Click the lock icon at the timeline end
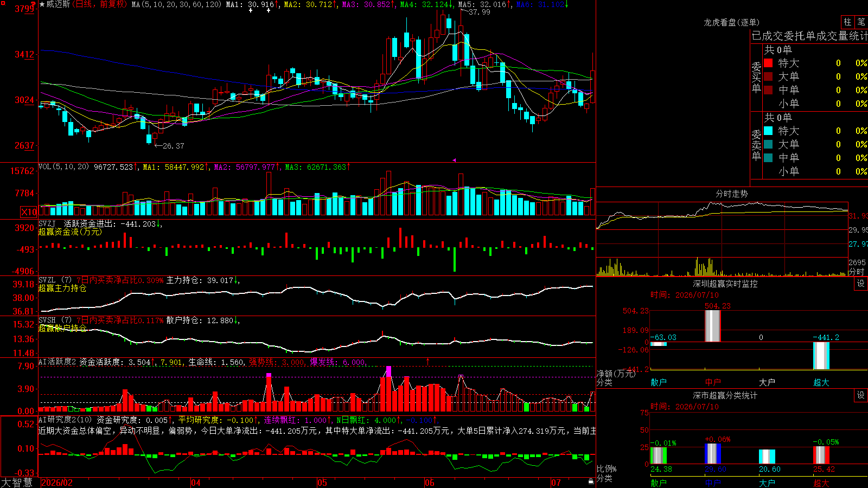This screenshot has height=488, width=868. (591, 481)
